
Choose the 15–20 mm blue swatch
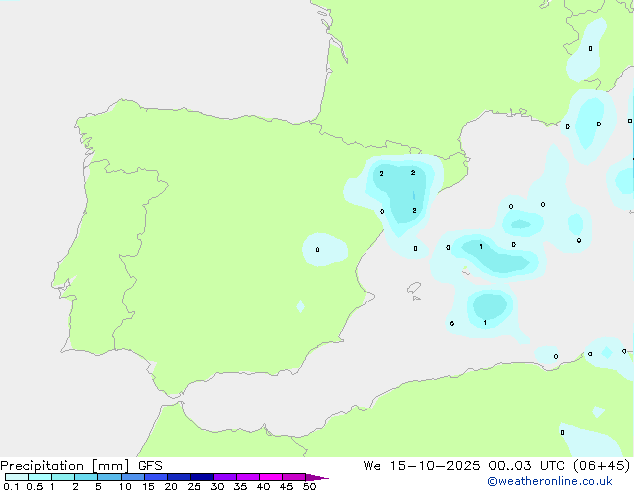156,477
